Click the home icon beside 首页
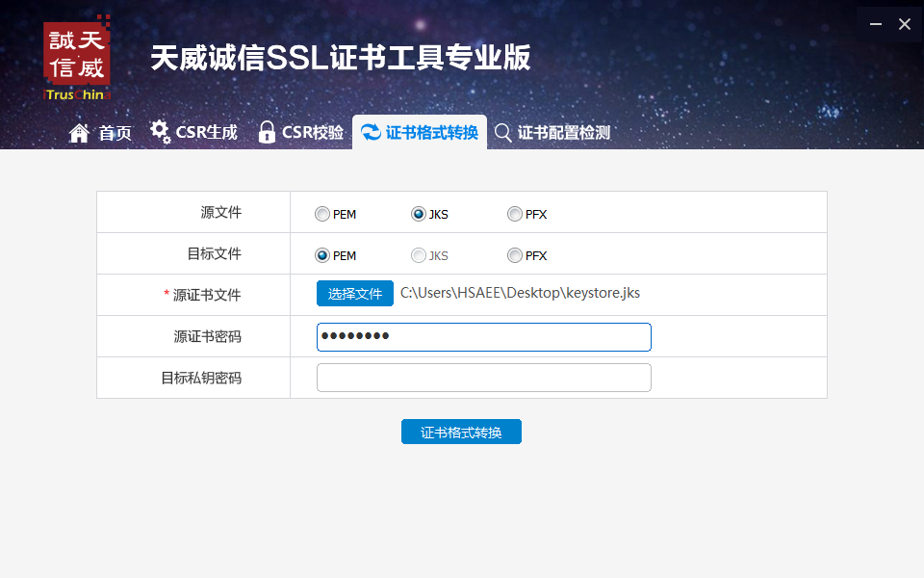This screenshot has height=578, width=924. [79, 133]
